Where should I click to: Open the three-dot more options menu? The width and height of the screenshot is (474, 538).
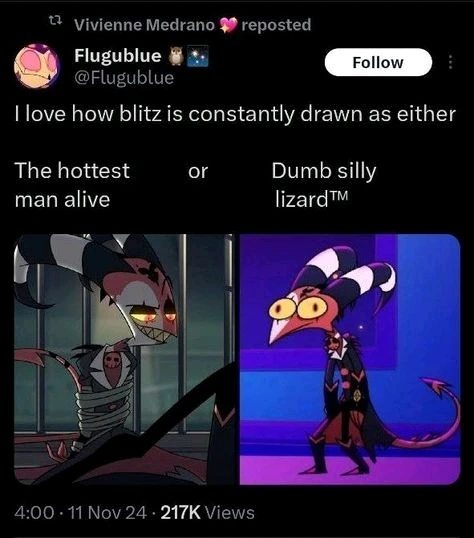(x=451, y=62)
